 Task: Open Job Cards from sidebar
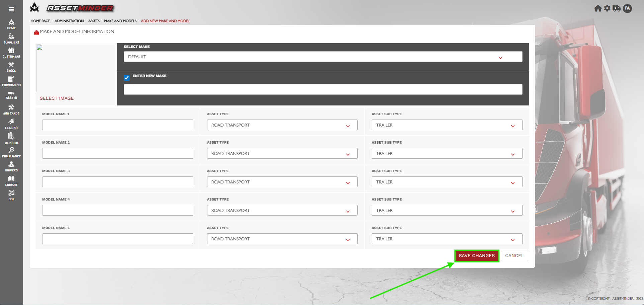coord(11,109)
